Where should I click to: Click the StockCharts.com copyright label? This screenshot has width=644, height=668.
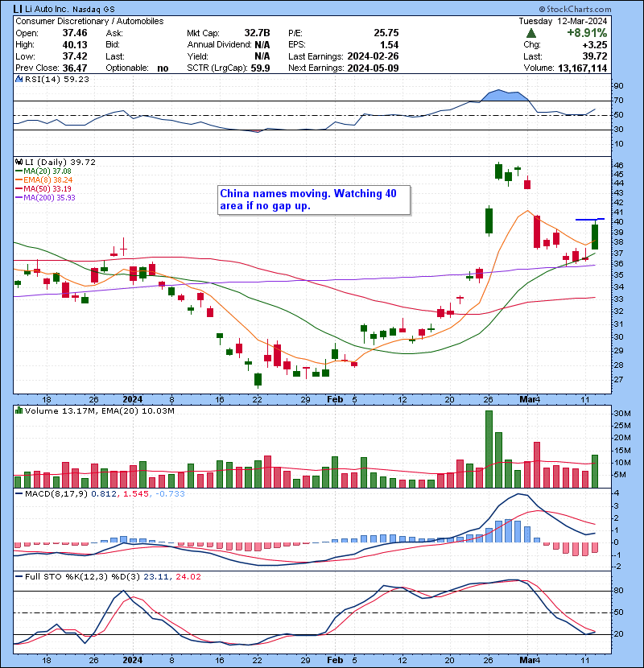575,9
